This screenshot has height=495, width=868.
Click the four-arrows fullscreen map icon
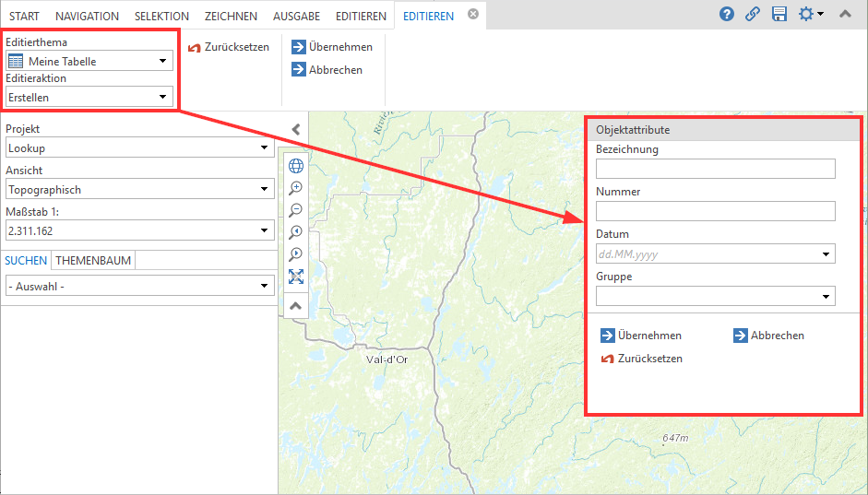tap(296, 277)
